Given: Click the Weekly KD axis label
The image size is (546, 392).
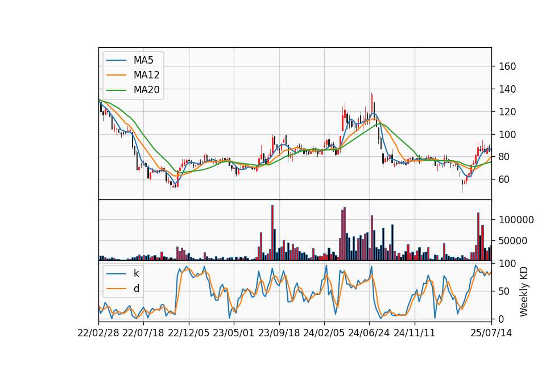Looking at the screenshot, I should (x=523, y=291).
